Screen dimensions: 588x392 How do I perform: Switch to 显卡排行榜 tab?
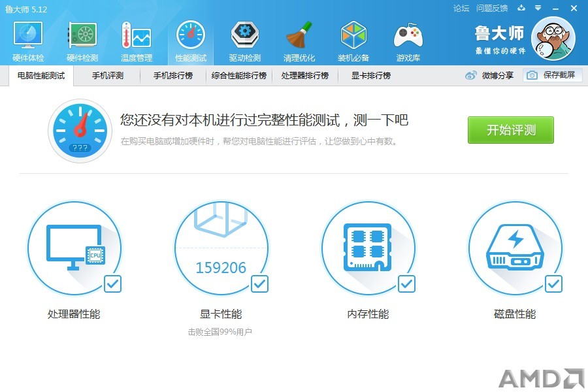tap(371, 75)
